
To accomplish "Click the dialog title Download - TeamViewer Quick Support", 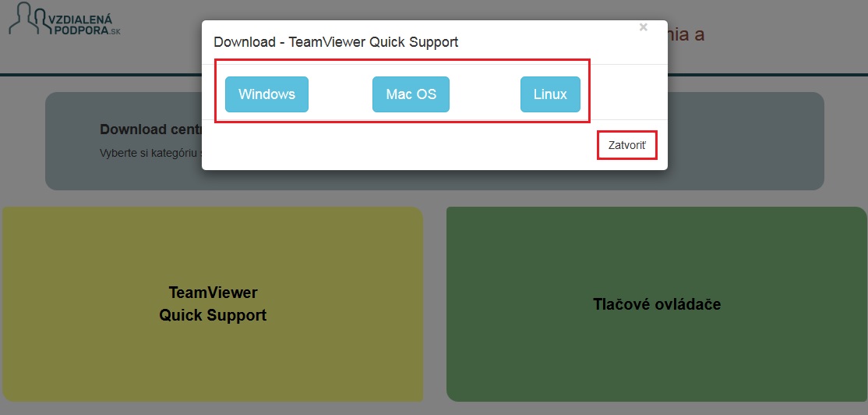I will (x=336, y=42).
